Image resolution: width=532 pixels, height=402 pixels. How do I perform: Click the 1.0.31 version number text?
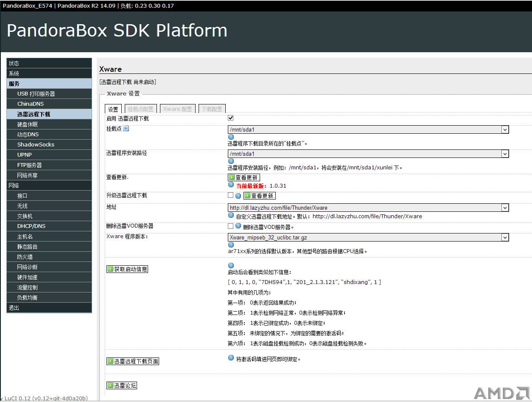tap(278, 186)
